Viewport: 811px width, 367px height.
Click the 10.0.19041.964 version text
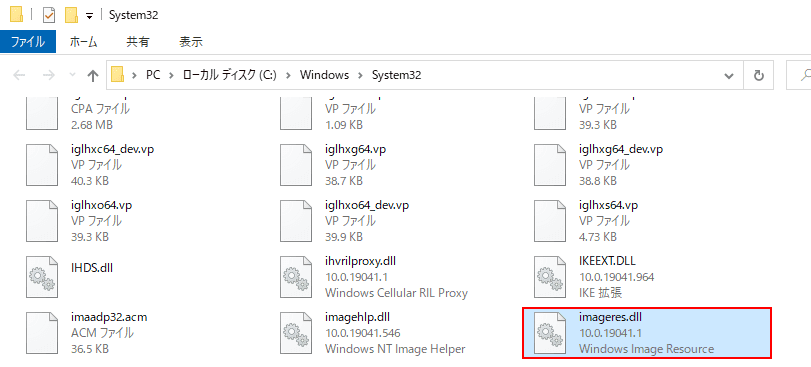pos(617,277)
